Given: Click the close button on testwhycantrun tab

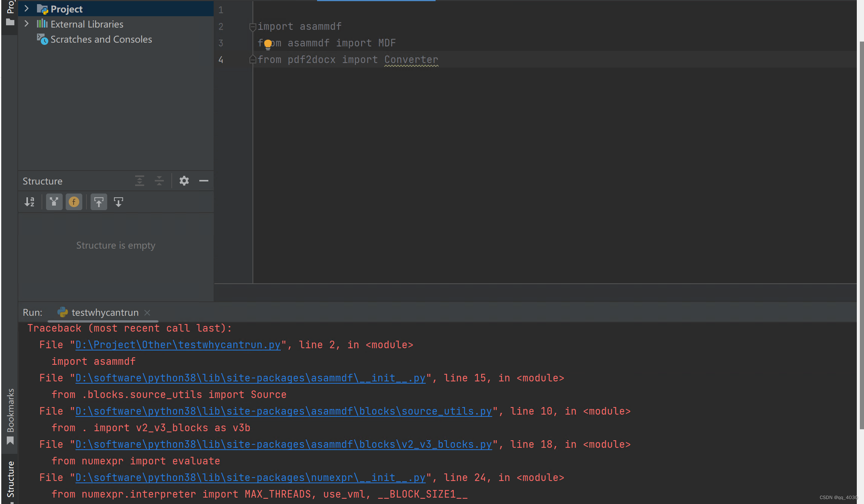Looking at the screenshot, I should coord(148,312).
